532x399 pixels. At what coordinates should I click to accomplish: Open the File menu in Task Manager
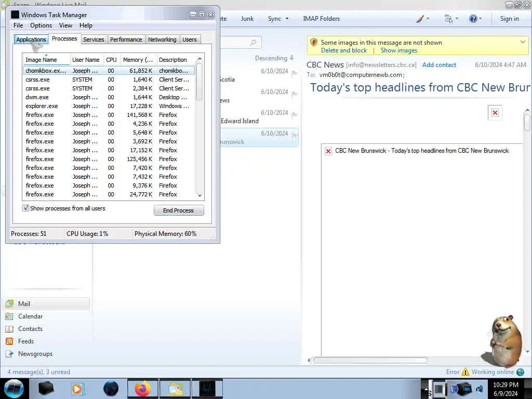(18, 25)
